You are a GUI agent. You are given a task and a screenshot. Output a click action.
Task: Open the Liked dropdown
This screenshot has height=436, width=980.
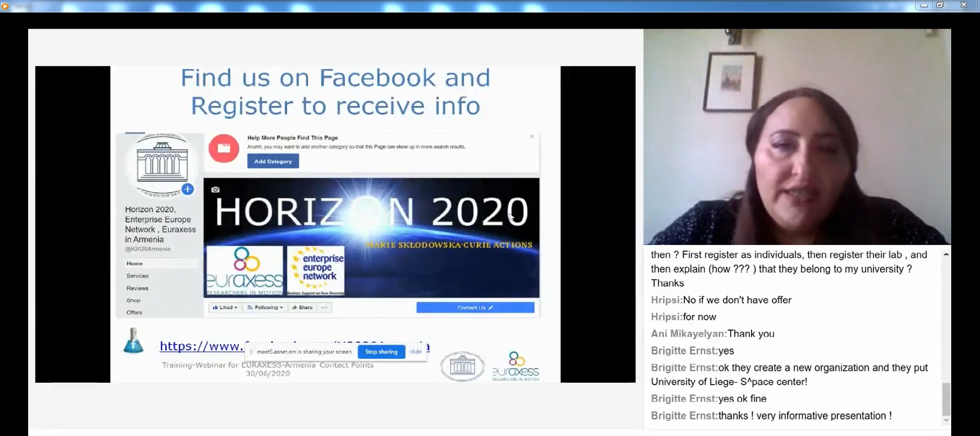(224, 307)
